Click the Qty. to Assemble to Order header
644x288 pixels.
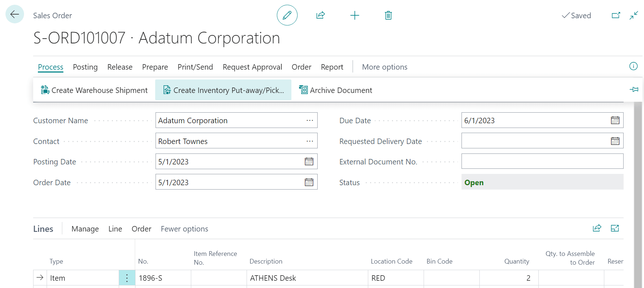point(570,258)
